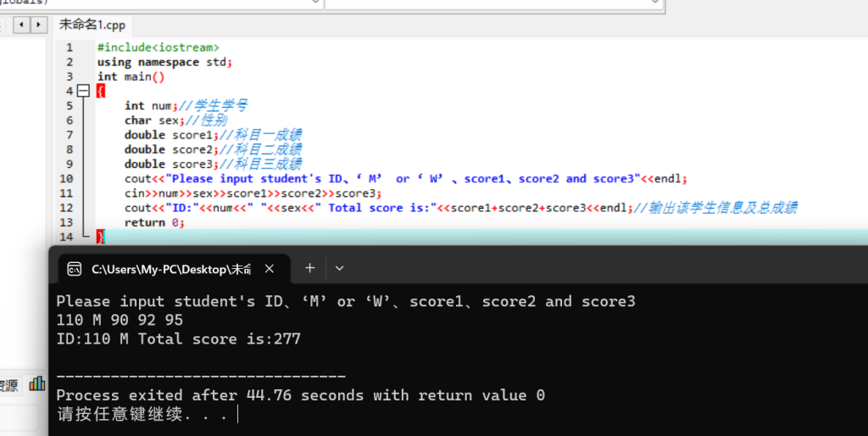Click the terminal prompt 'Please input student's ID' line
Viewport: 868px width, 436px height.
(x=346, y=301)
